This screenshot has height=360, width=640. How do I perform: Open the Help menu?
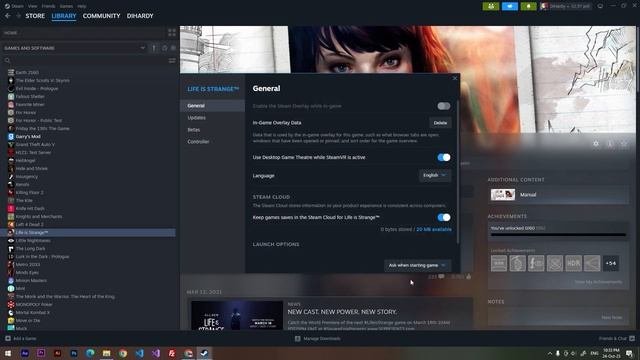click(82, 6)
